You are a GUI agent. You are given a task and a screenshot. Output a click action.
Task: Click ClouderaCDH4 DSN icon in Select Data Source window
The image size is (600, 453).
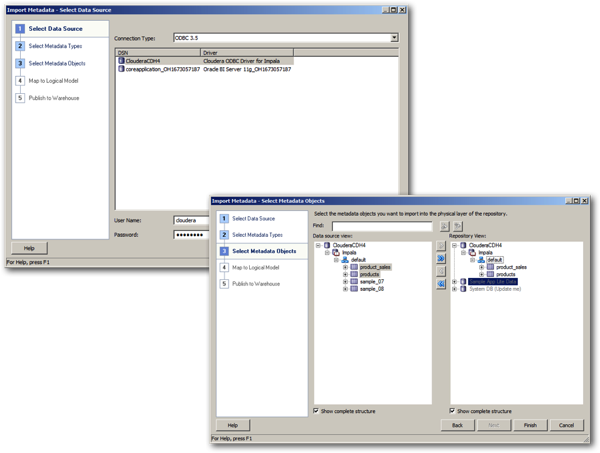click(121, 60)
